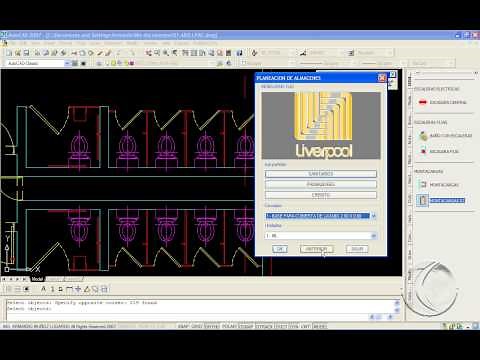Expand the highlighted combo box in the dialog
480x360 pixels.
[x=374, y=216]
